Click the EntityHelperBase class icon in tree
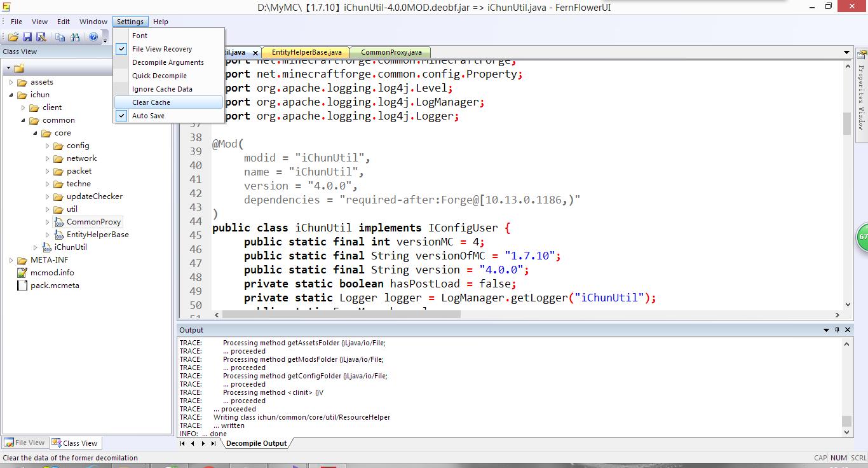 click(58, 235)
